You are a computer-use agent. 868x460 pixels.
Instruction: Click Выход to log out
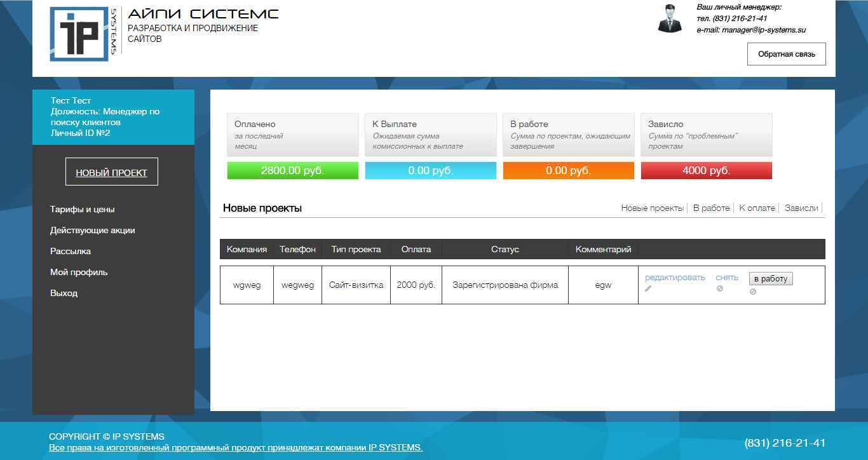pos(64,293)
